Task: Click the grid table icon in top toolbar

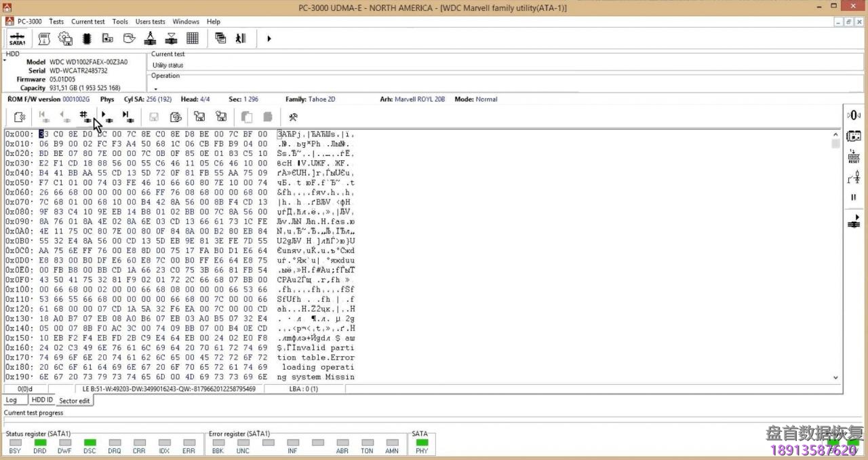Action: tap(193, 39)
